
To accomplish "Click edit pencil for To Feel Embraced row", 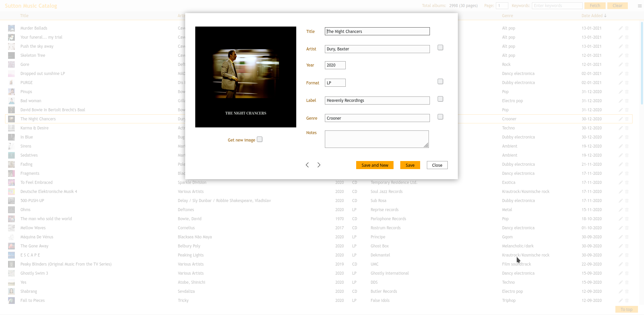I will coord(620,183).
